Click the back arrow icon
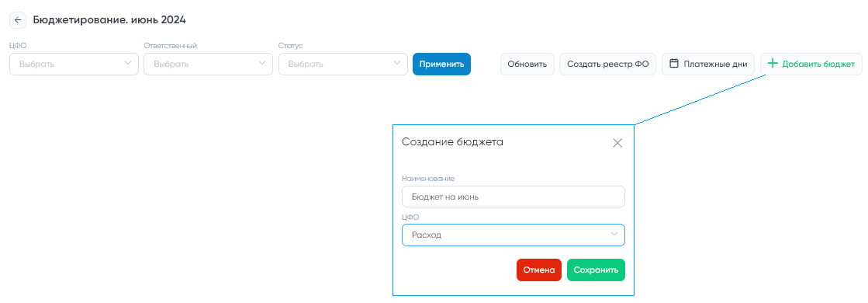Viewport: 868px width, 303px height. [18, 20]
